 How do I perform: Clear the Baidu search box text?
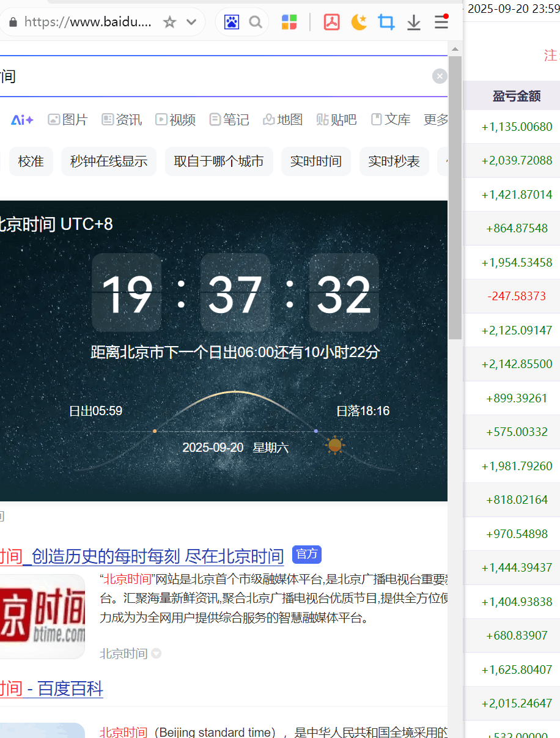pos(440,76)
